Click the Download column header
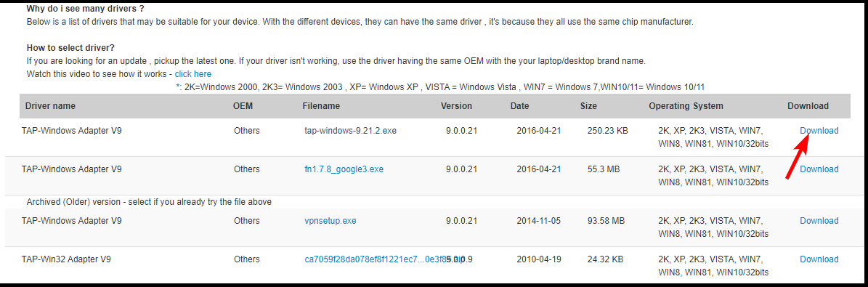 point(808,106)
